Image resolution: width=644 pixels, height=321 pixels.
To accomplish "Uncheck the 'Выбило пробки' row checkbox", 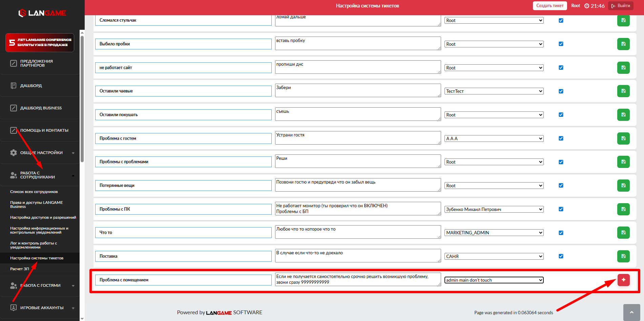I will point(561,44).
